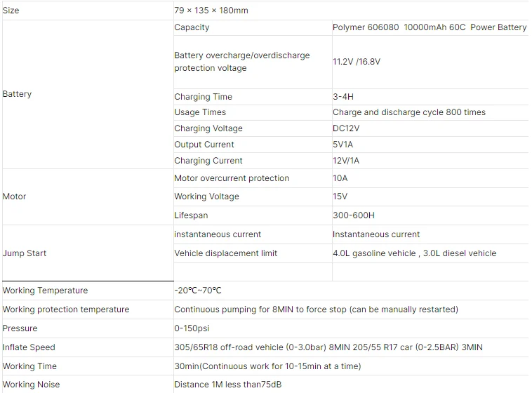Click the 12V/1A charging current value
Screen dimensions: 532x393
pyautogui.click(x=347, y=161)
